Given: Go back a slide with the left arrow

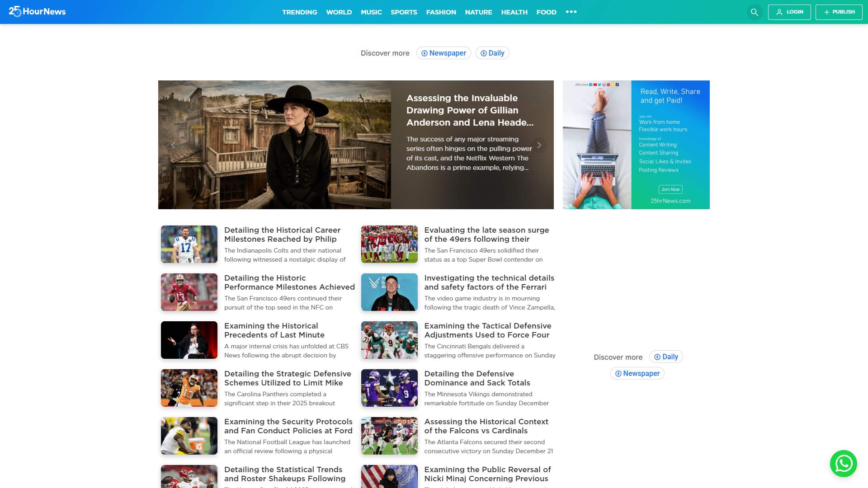Looking at the screenshot, I should (x=174, y=145).
